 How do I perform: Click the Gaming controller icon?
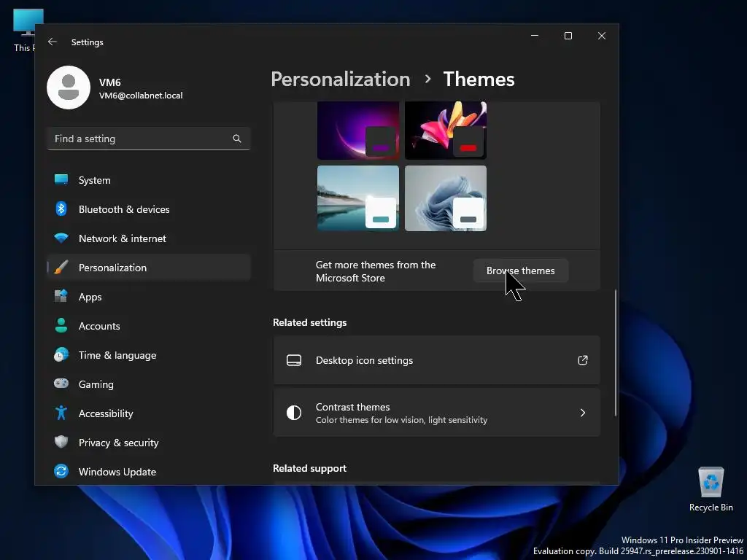(61, 384)
